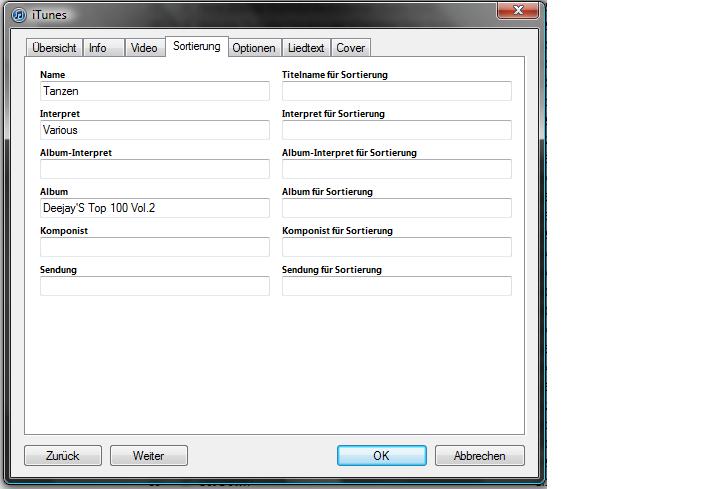Screen dimensions: 720x489
Task: Go to the Optionen tab
Action: [x=254, y=48]
